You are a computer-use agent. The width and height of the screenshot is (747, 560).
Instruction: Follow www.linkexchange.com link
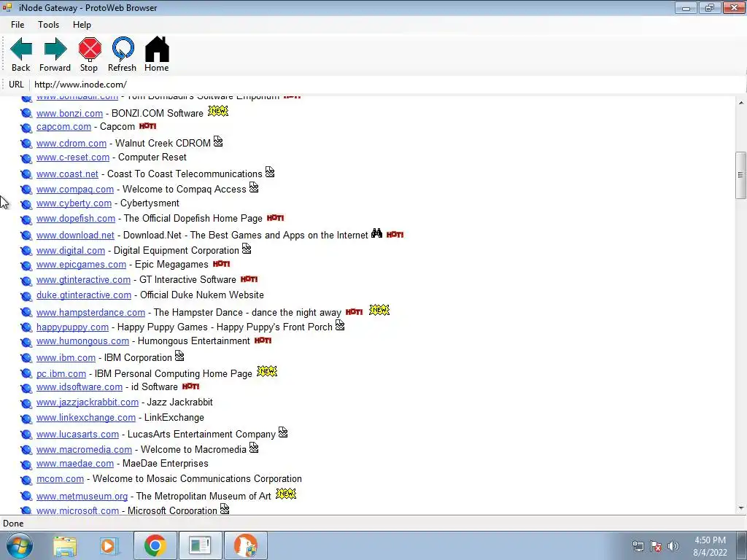click(x=86, y=418)
